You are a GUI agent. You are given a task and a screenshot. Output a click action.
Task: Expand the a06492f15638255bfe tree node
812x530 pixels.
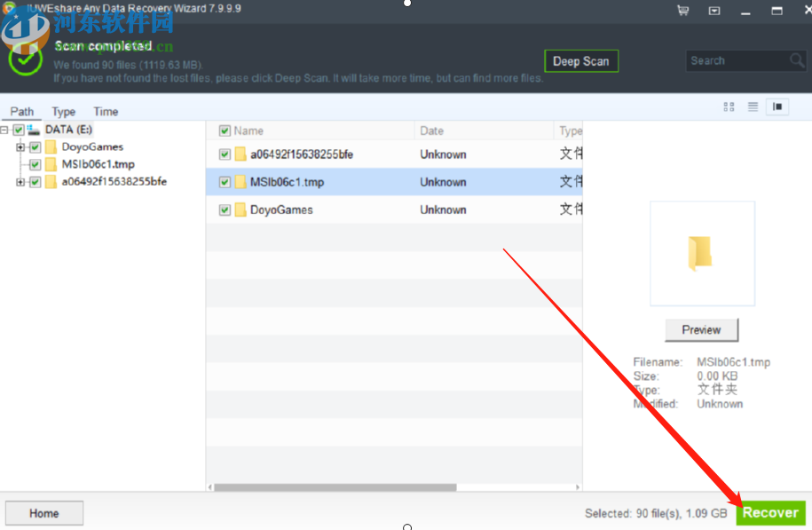(x=20, y=182)
